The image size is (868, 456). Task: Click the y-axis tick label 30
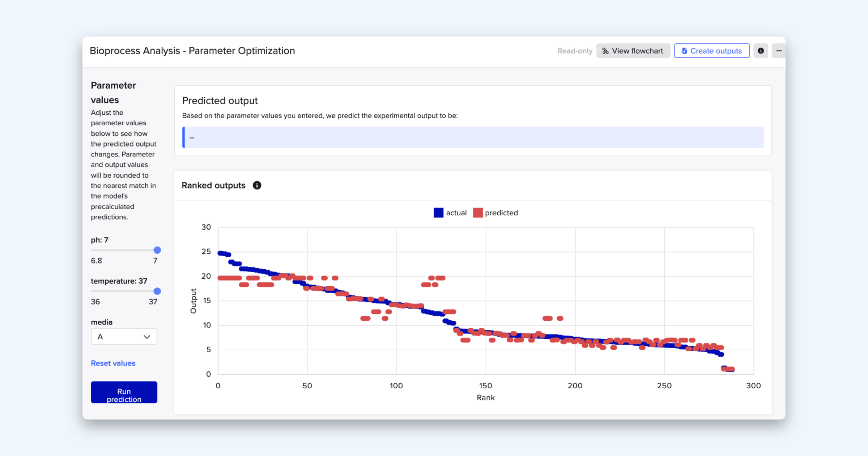point(206,227)
